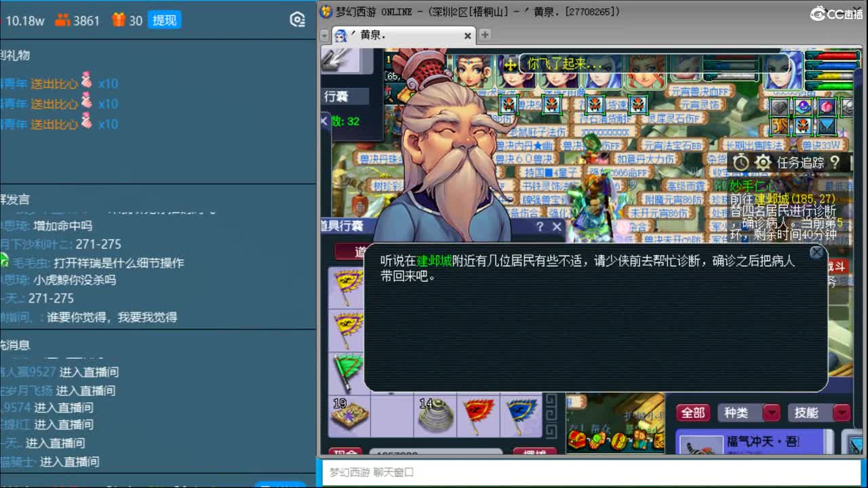Click green 建邺城 link in dialogue
This screenshot has width=868, height=488.
[x=434, y=260]
